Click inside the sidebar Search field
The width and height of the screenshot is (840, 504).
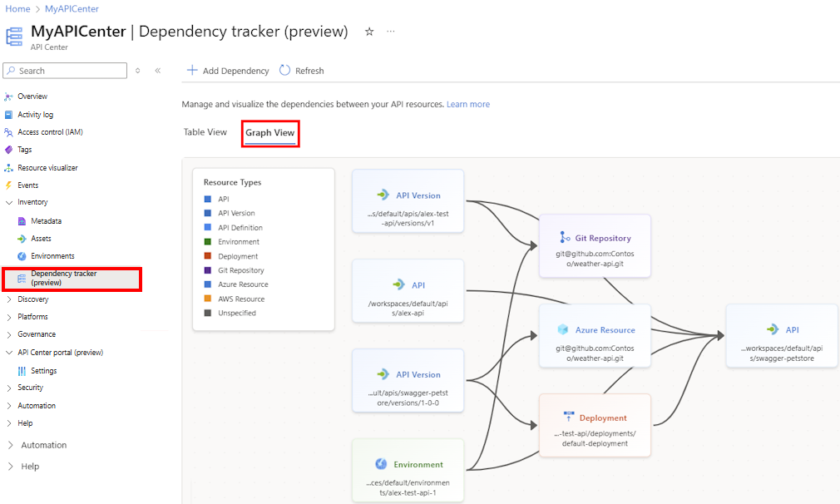tap(65, 70)
